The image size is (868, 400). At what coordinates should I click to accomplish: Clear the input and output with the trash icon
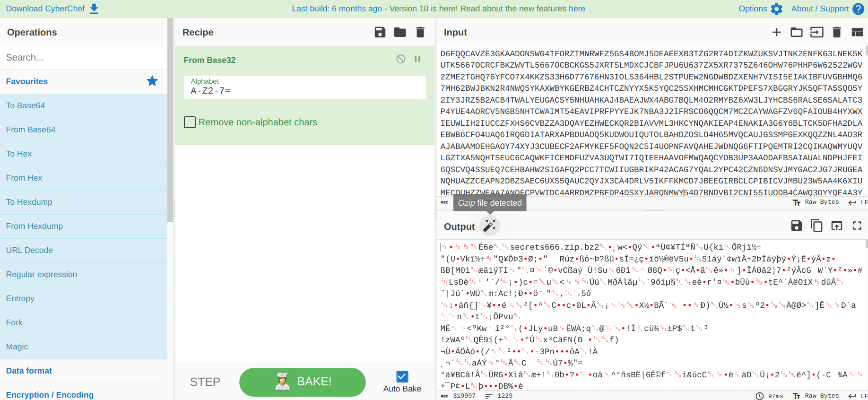coord(836,32)
